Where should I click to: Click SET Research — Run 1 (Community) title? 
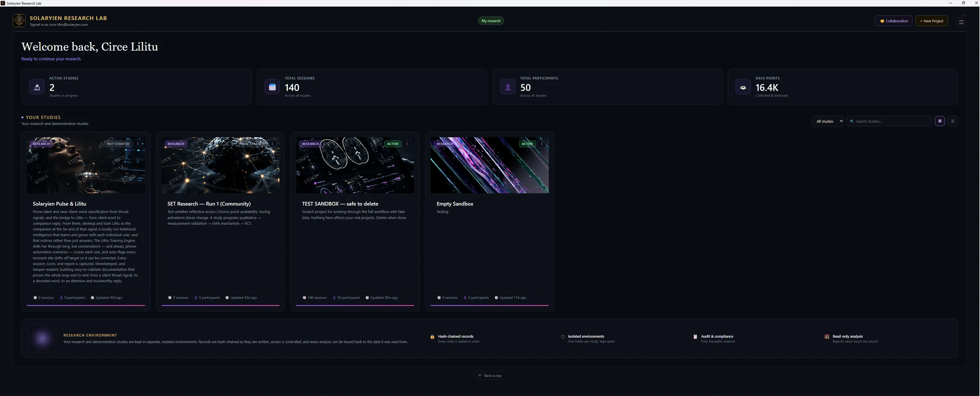tap(209, 204)
